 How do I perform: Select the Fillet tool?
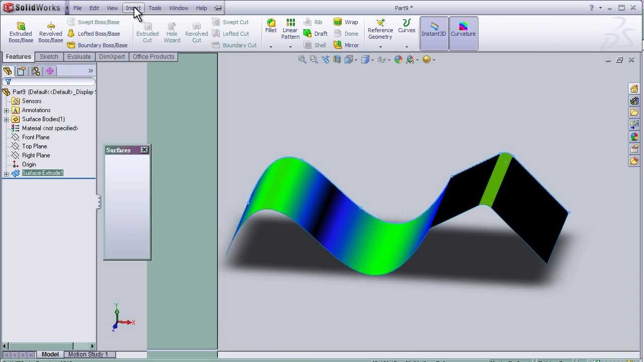(x=271, y=26)
